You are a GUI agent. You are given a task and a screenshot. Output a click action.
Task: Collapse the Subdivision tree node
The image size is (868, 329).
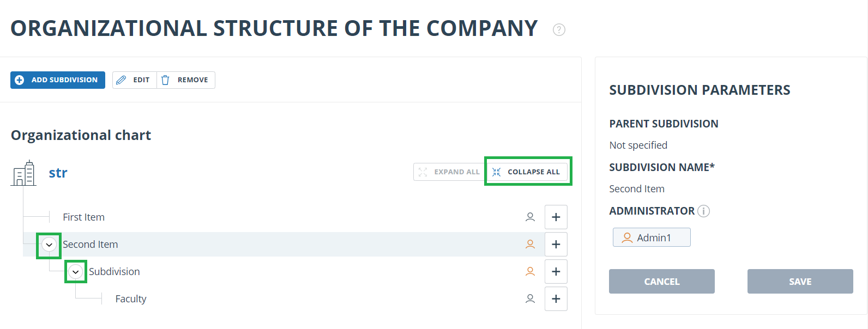coord(76,271)
